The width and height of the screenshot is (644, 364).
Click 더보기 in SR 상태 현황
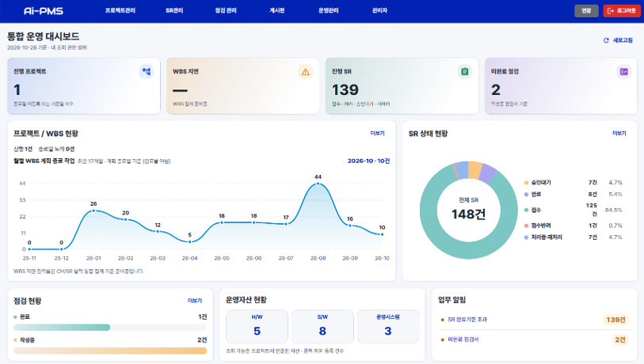click(619, 133)
